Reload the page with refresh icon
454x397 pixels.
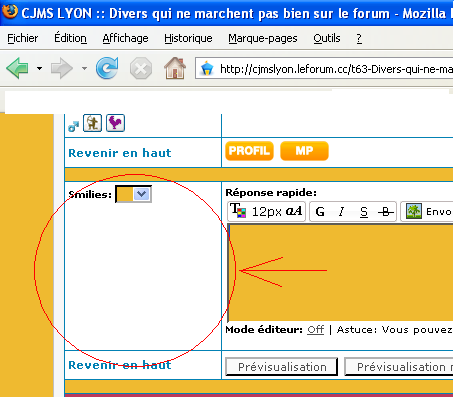(107, 68)
